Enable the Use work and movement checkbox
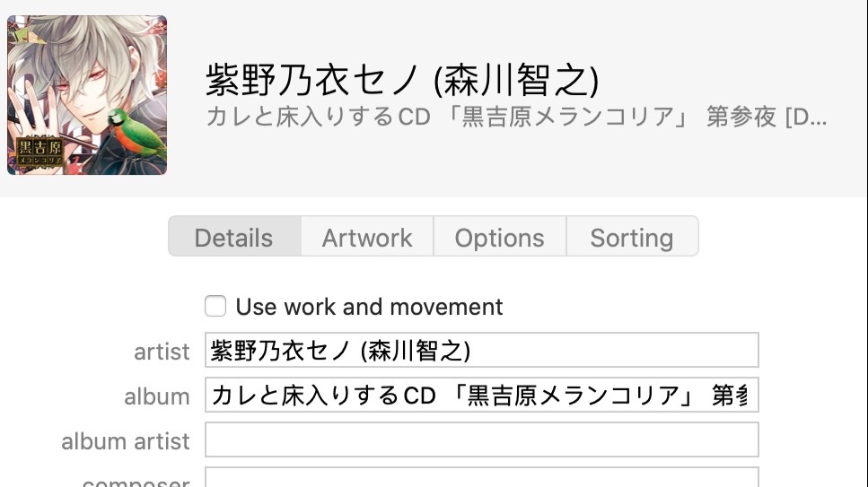The image size is (868, 487). click(x=215, y=307)
